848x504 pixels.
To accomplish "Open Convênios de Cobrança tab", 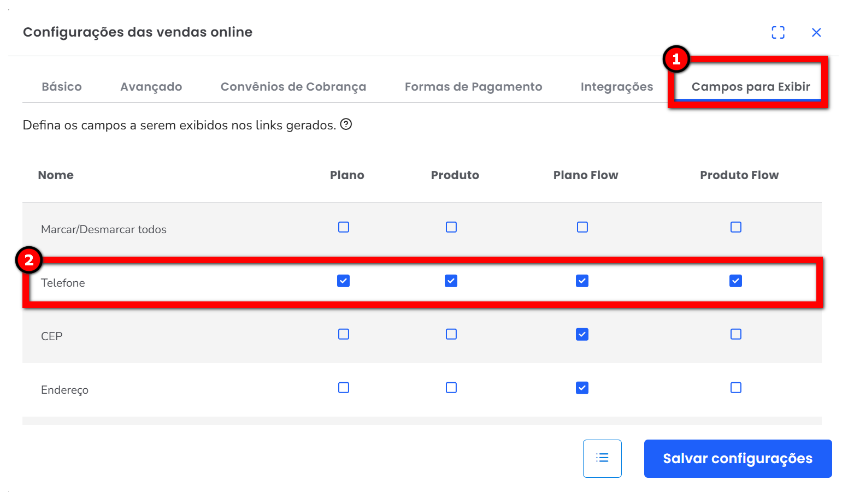I will [293, 87].
